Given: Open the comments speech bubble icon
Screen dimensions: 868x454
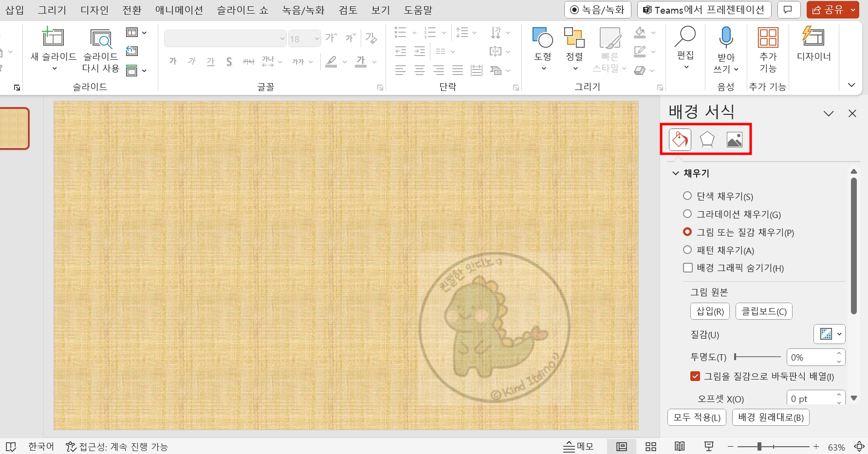Looking at the screenshot, I should pos(789,10).
